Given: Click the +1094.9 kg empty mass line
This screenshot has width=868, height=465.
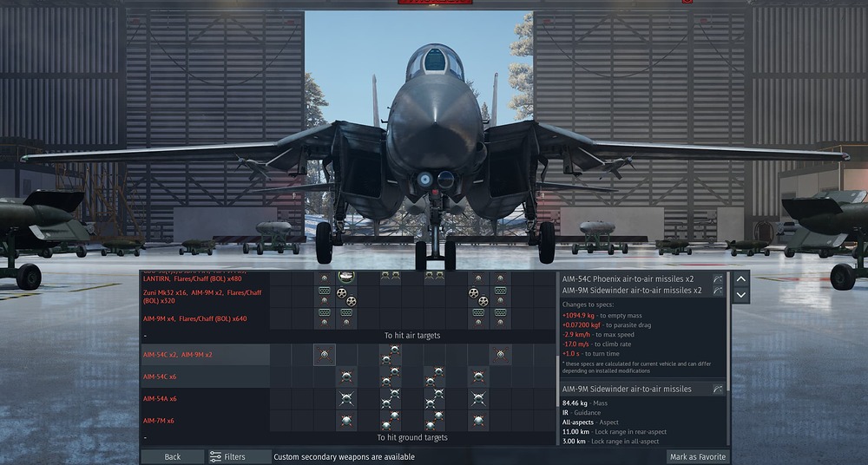Looking at the screenshot, I should [602, 316].
